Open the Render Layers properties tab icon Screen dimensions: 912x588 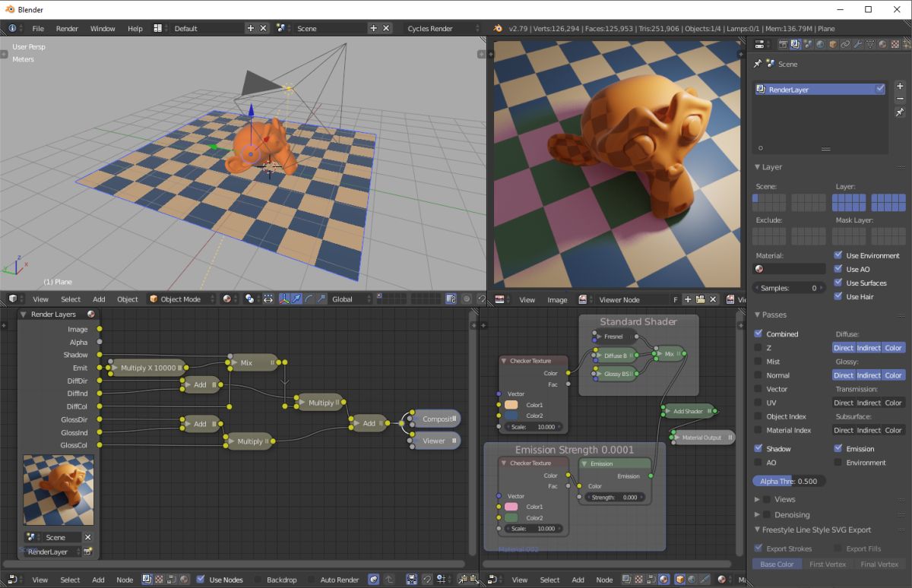[795, 45]
